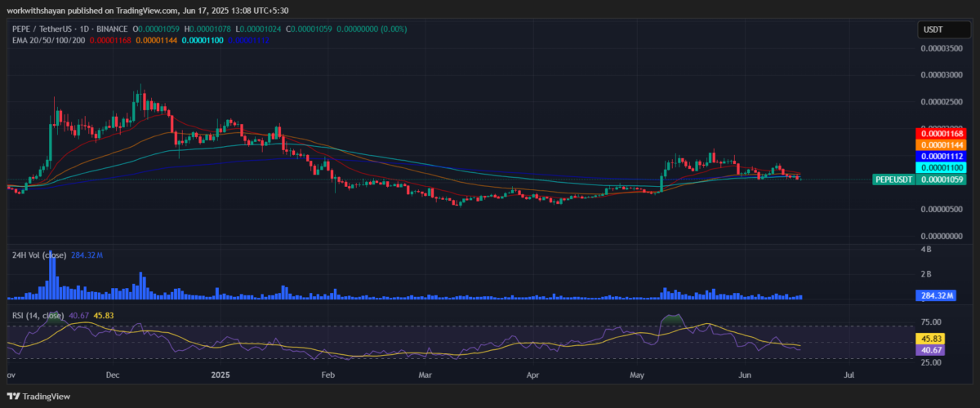Click the PEPEUSDT symbol label tag
This screenshot has width=980, height=408.
pos(893,179)
